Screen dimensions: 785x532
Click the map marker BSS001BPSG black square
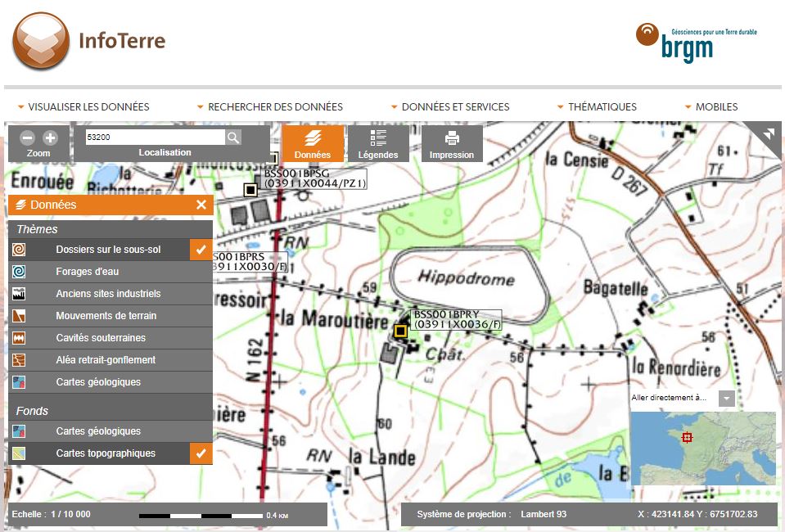[x=250, y=190]
